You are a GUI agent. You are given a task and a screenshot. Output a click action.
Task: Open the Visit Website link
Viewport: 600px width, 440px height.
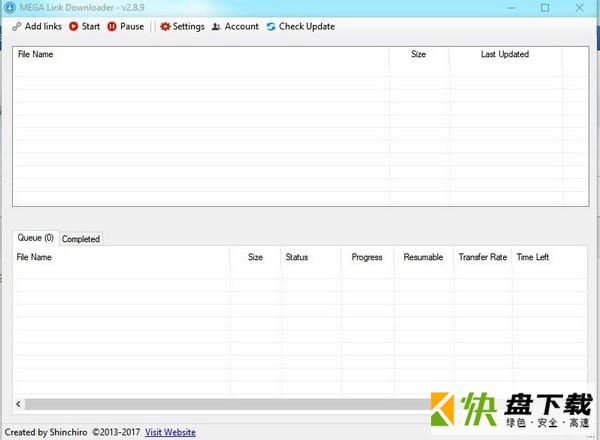pos(170,432)
